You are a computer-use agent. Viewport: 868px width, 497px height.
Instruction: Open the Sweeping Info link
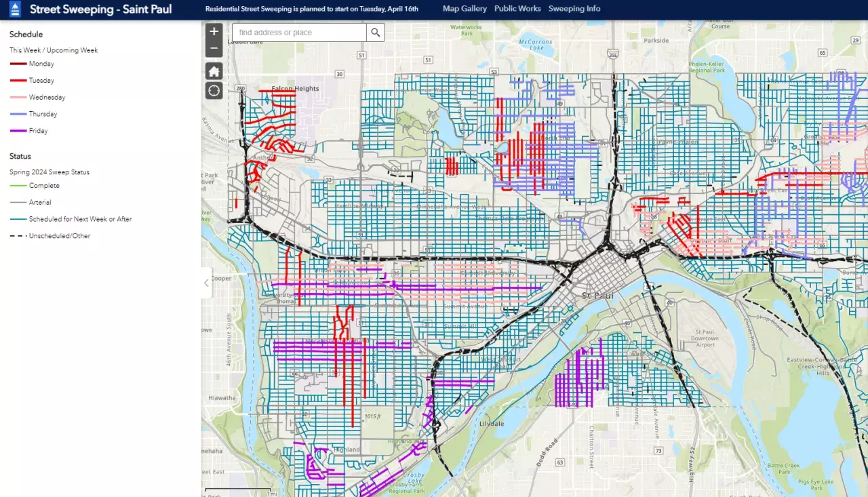[574, 9]
